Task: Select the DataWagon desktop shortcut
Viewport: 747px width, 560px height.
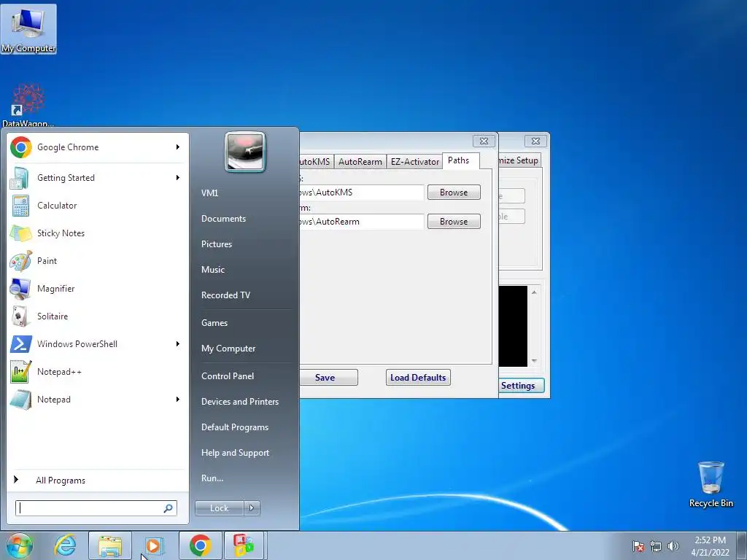Action: tap(28, 105)
